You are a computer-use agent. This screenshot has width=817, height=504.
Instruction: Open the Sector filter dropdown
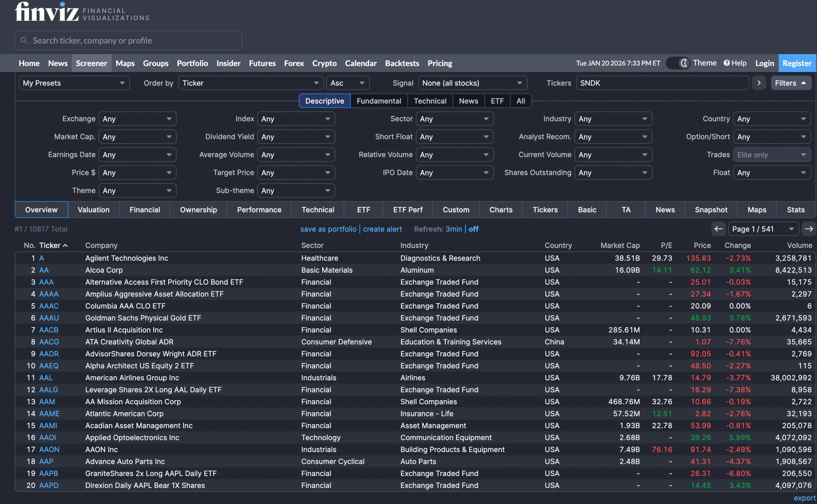pyautogui.click(x=454, y=119)
